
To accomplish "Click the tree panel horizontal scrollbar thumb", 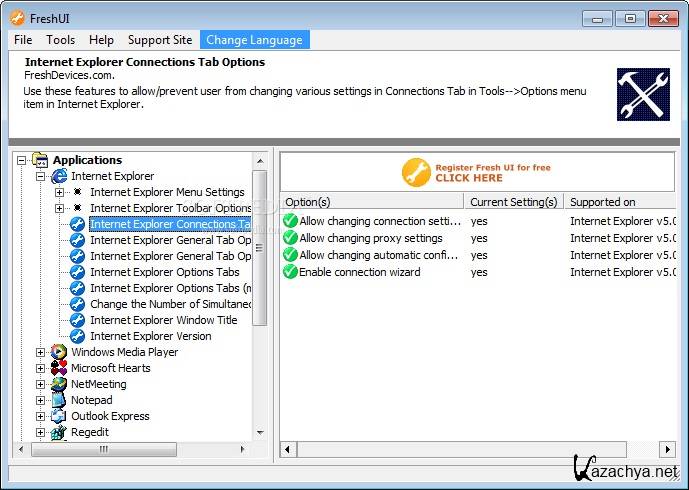I will pos(102,450).
